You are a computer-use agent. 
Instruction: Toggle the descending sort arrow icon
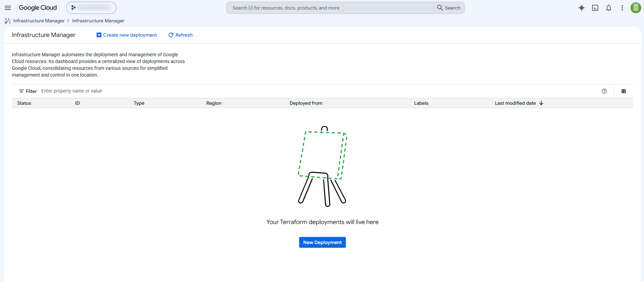(541, 103)
